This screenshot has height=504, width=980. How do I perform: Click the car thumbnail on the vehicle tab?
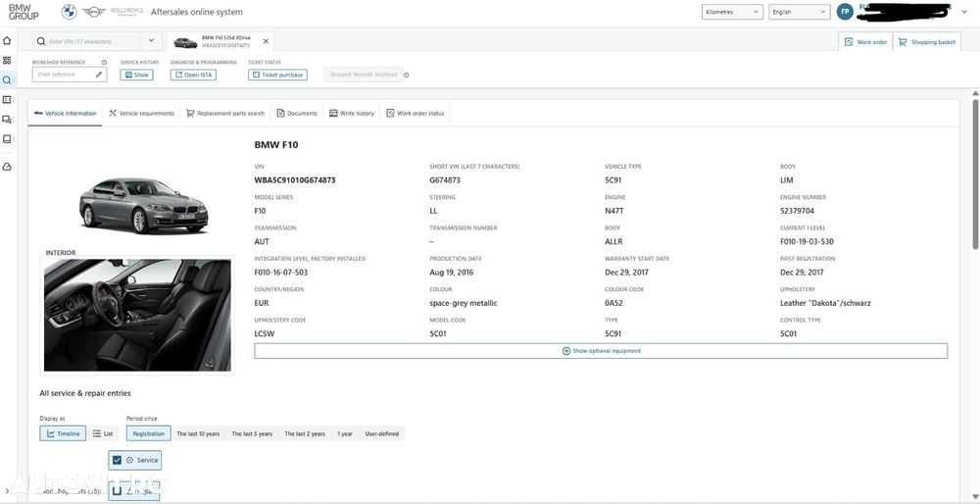(185, 42)
